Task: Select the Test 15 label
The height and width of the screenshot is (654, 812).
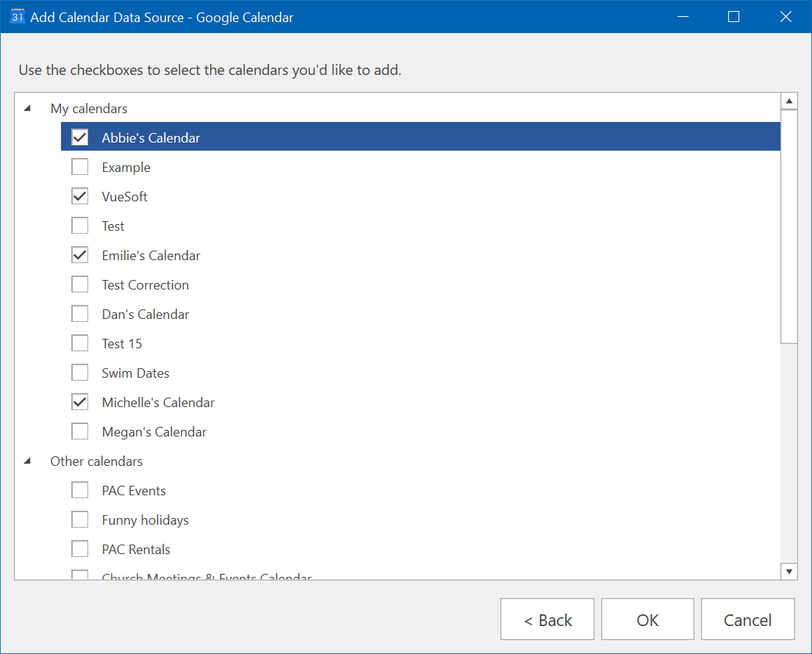Action: point(122,344)
